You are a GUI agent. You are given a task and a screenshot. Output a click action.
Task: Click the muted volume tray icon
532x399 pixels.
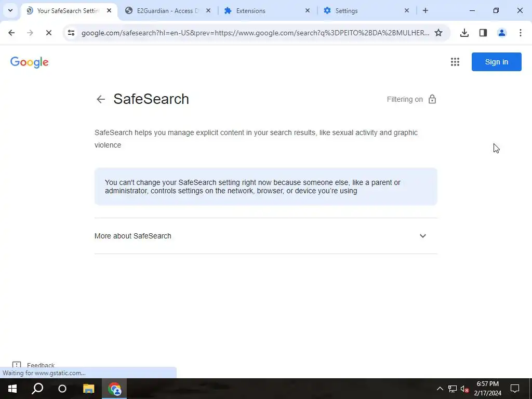pyautogui.click(x=465, y=389)
